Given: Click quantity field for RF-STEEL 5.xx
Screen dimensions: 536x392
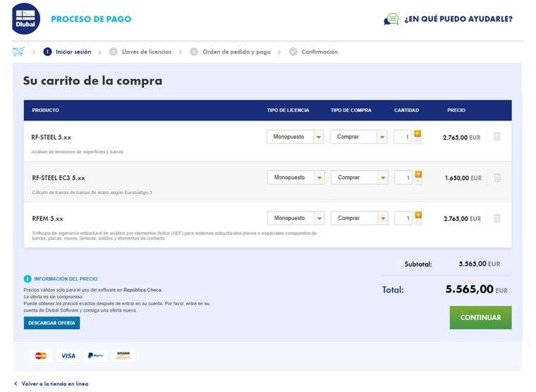Looking at the screenshot, I should [x=403, y=137].
